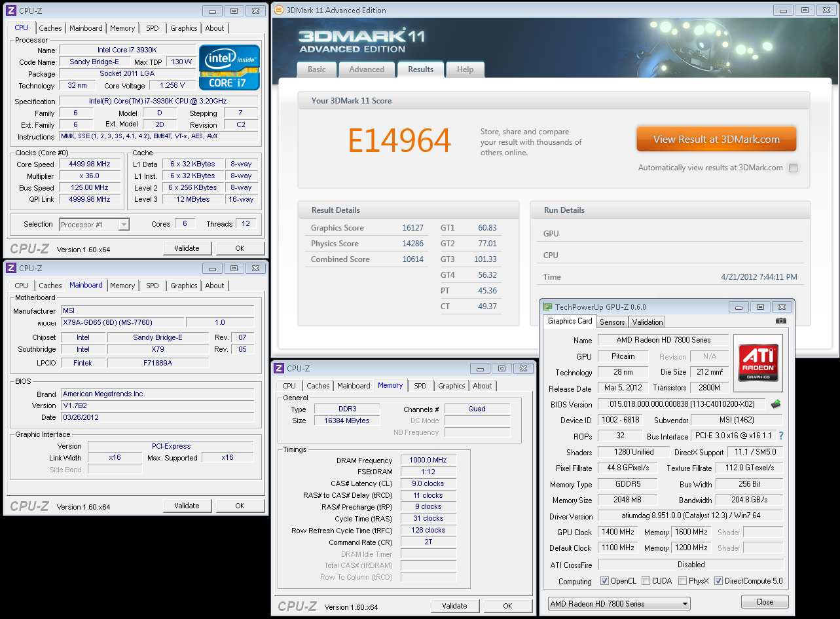The width and height of the screenshot is (840, 619).
Task: Open SPD tab in CPU-Z Memory window
Action: tap(420, 386)
